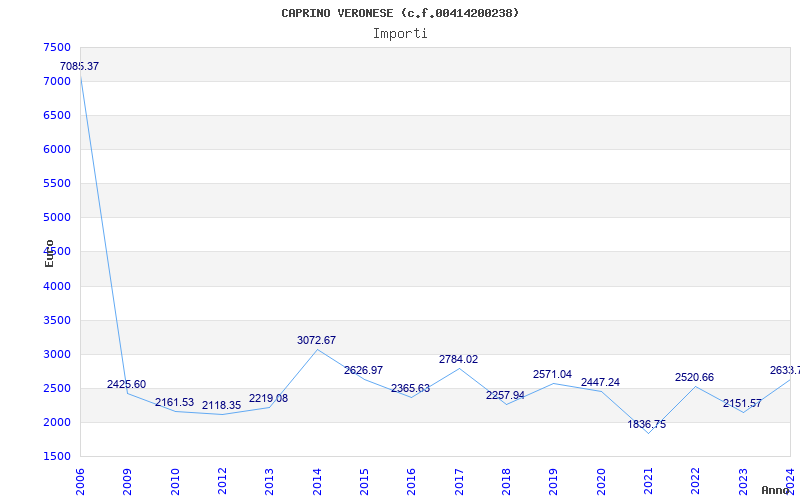Click y-axis value 7500

[x=57, y=47]
